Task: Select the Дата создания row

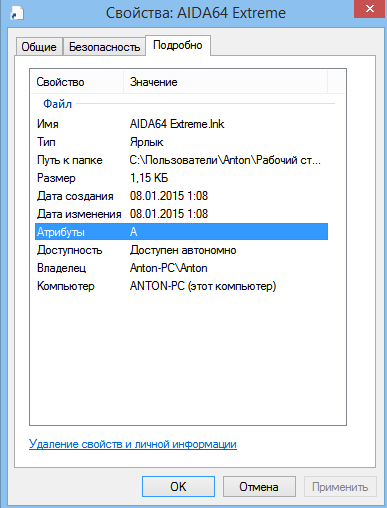Action: pos(181,196)
